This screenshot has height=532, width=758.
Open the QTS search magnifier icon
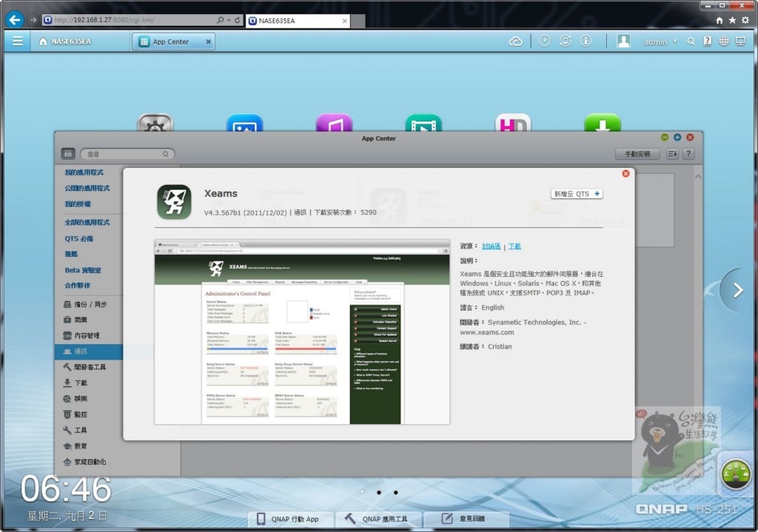pyautogui.click(x=691, y=41)
